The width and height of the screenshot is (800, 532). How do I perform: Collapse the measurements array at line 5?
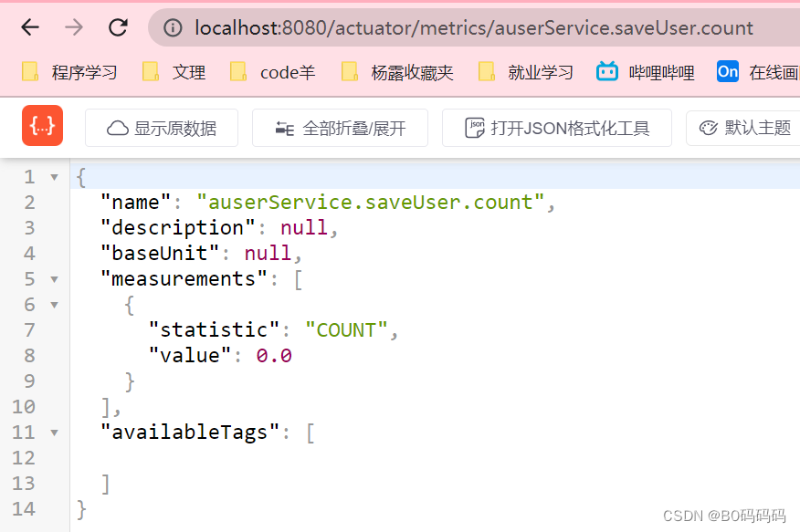tap(54, 279)
